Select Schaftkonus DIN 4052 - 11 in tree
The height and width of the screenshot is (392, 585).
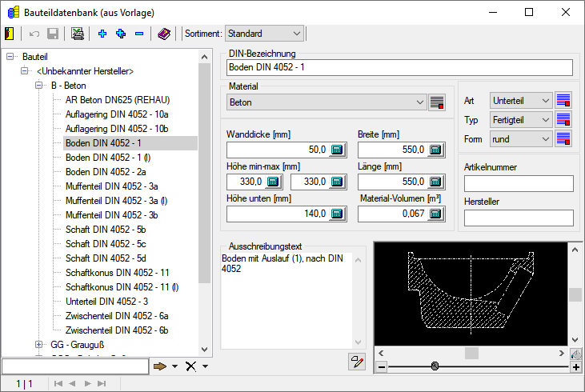[x=117, y=273]
